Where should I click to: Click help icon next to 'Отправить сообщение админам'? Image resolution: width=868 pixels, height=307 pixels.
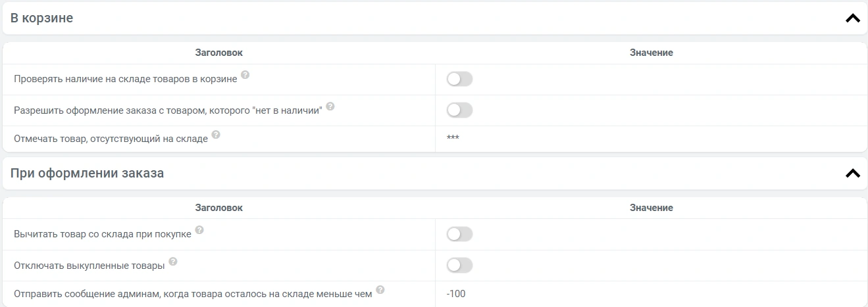pyautogui.click(x=380, y=290)
